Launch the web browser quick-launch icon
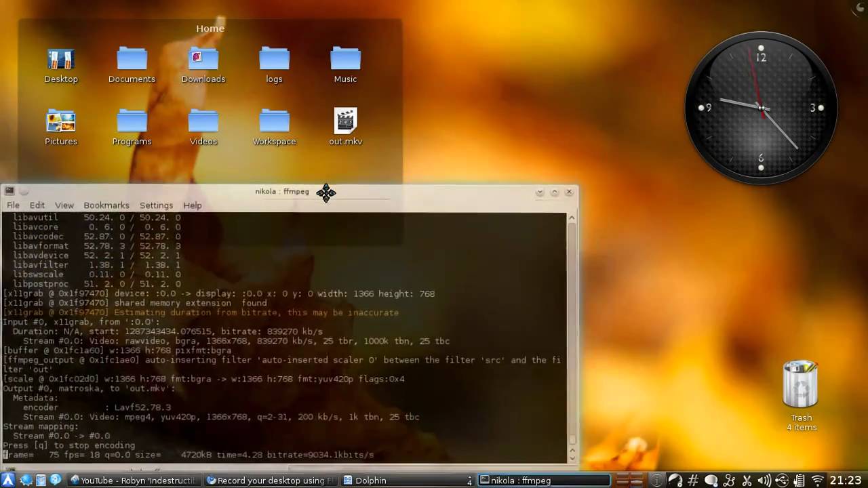Image resolution: width=868 pixels, height=488 pixels. 56,481
